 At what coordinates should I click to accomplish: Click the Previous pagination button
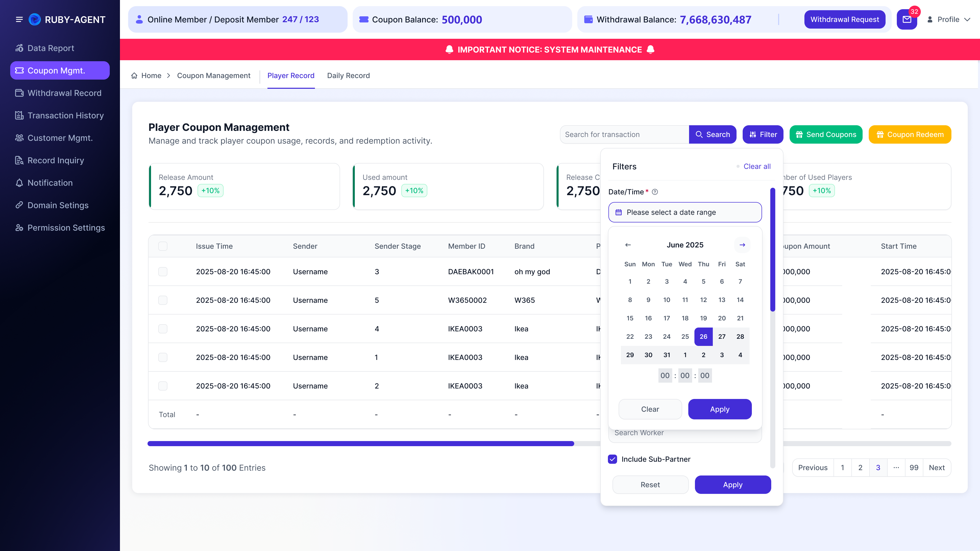pyautogui.click(x=813, y=468)
